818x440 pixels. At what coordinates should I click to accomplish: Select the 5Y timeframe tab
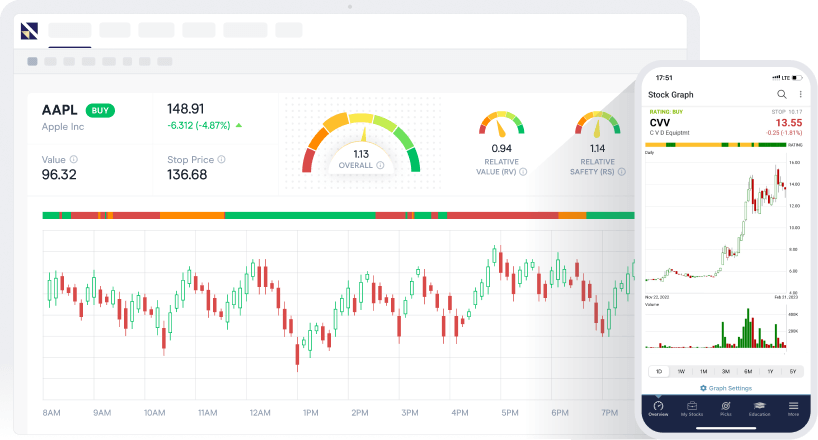[792, 371]
